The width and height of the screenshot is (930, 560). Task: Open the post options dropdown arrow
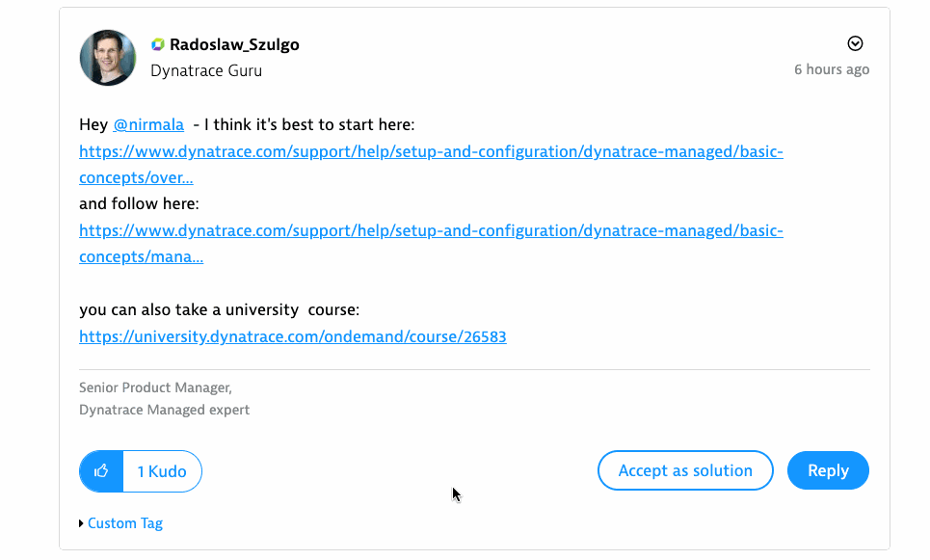[x=855, y=43]
